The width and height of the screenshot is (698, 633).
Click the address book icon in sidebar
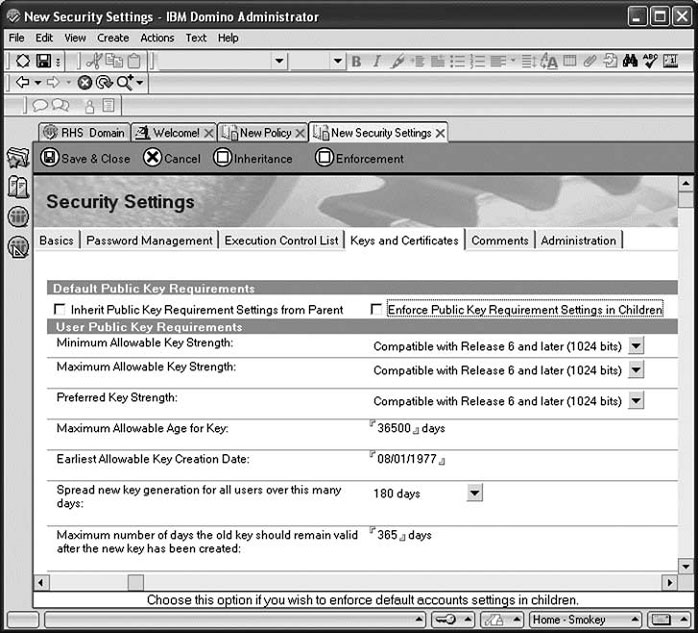[x=18, y=187]
